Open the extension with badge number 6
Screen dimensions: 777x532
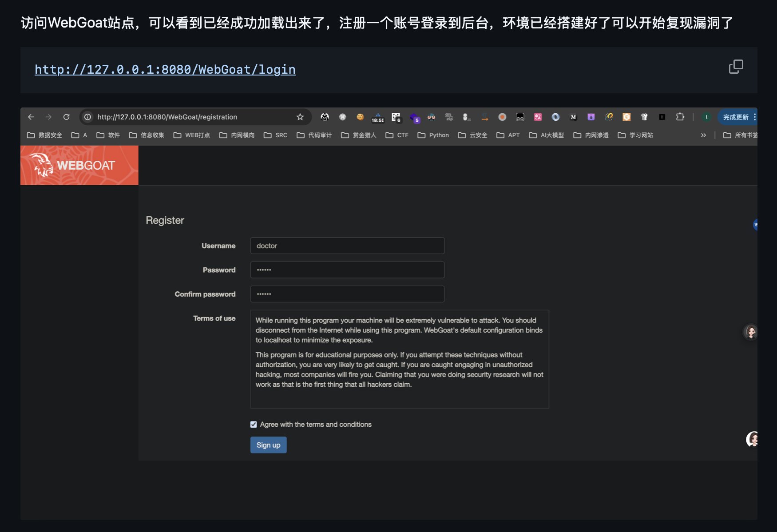[396, 117]
